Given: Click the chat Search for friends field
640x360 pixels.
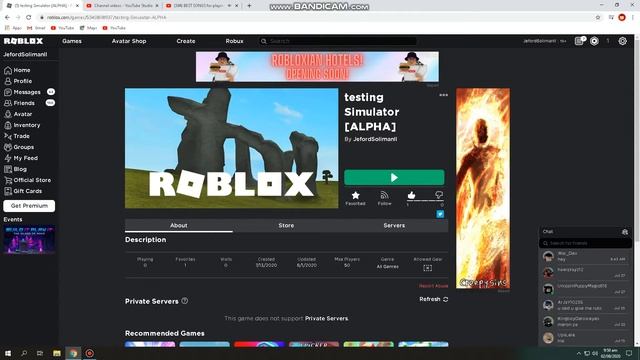Looking at the screenshot, I should tap(585, 243).
